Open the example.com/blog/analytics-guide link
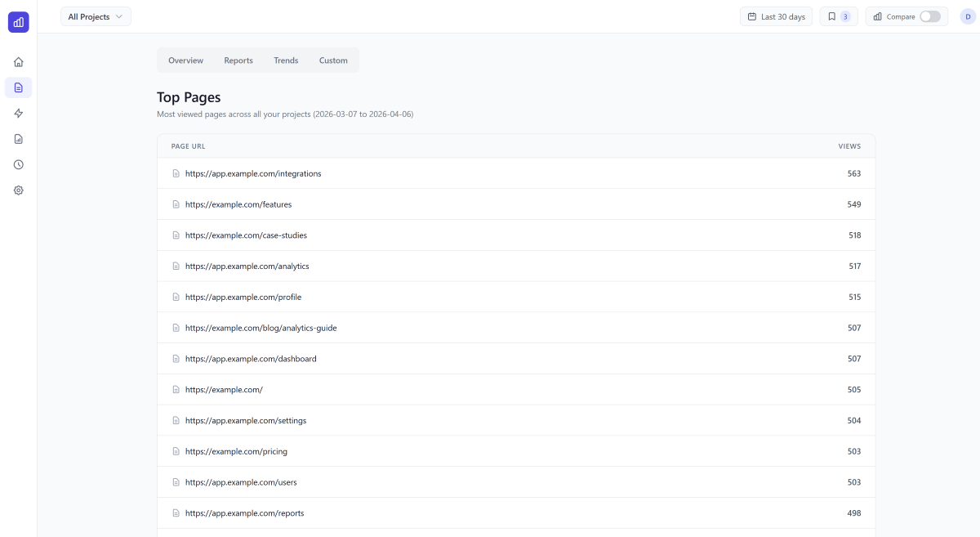Image resolution: width=980 pixels, height=537 pixels. click(x=261, y=328)
